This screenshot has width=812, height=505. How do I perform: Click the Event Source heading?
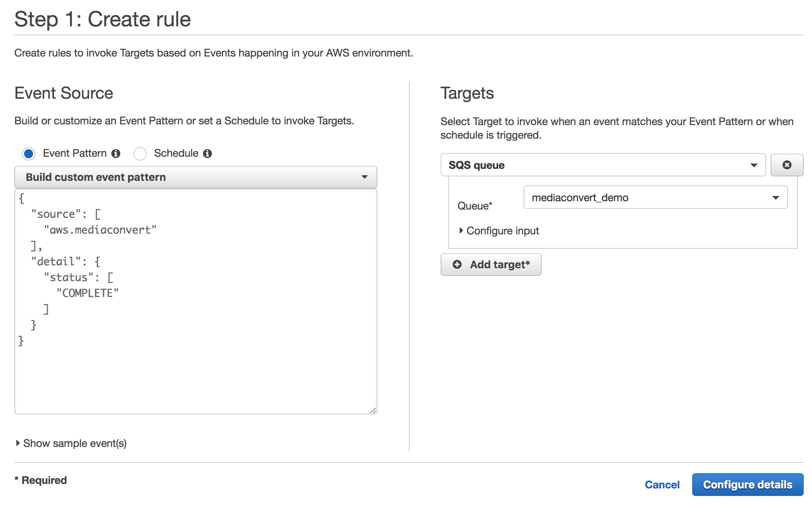(x=64, y=93)
